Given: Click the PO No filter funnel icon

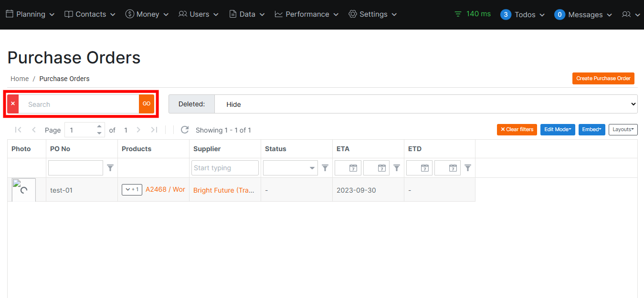Looking at the screenshot, I should 110,167.
